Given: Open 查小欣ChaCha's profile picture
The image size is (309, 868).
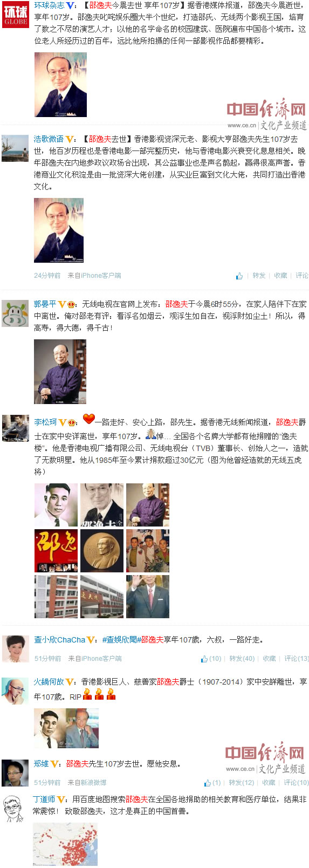Looking at the screenshot, I should tap(16, 648).
